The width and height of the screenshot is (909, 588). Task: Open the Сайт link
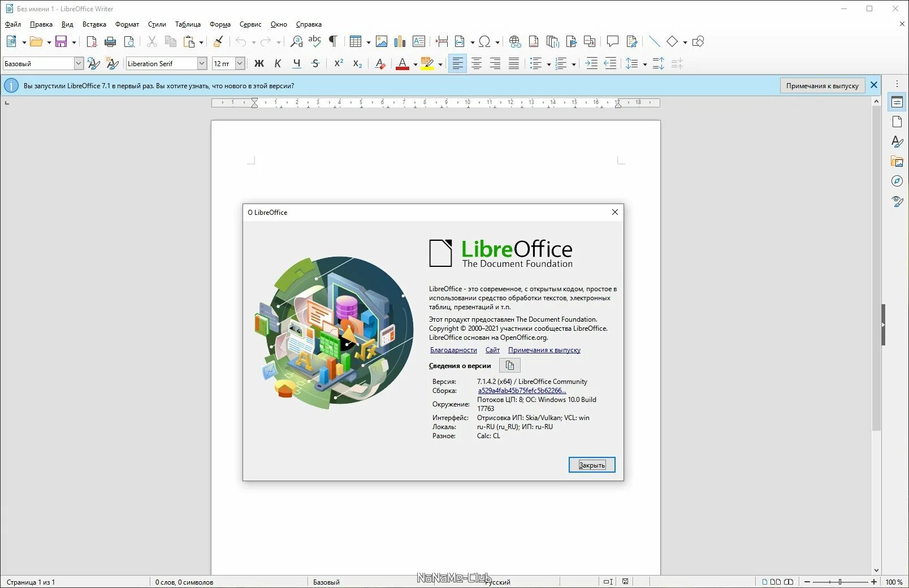click(492, 350)
